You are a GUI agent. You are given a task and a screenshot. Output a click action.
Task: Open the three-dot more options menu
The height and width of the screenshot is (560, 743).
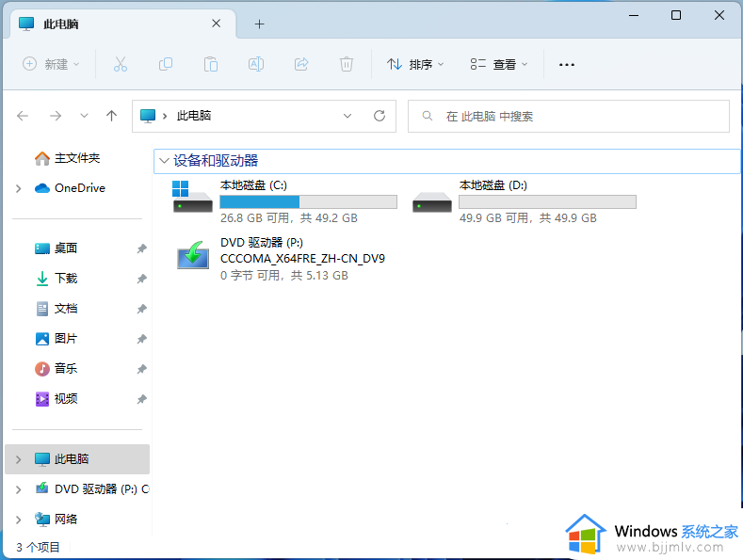click(x=567, y=64)
